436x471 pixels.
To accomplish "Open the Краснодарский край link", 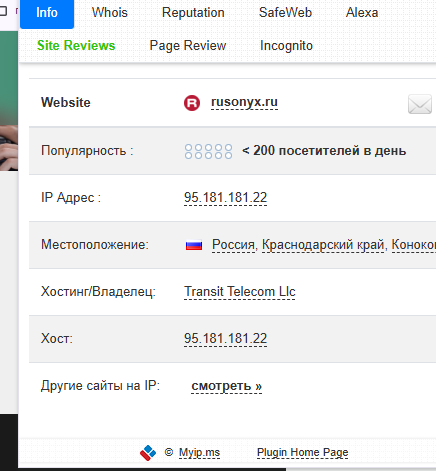I will 323,245.
